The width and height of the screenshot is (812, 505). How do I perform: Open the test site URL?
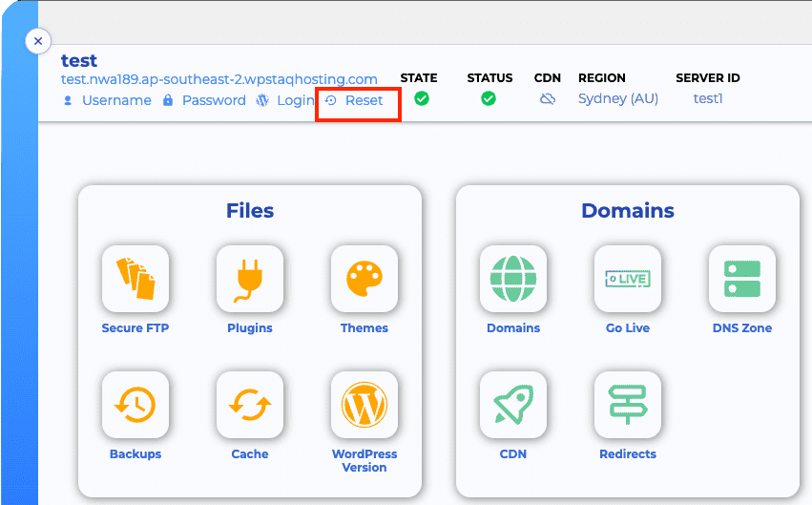(219, 79)
